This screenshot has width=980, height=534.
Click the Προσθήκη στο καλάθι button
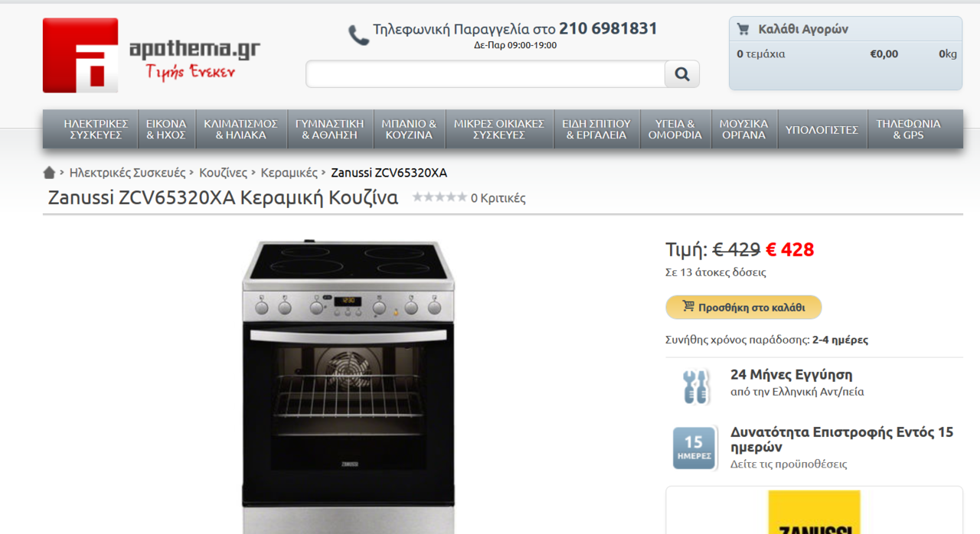coord(743,308)
